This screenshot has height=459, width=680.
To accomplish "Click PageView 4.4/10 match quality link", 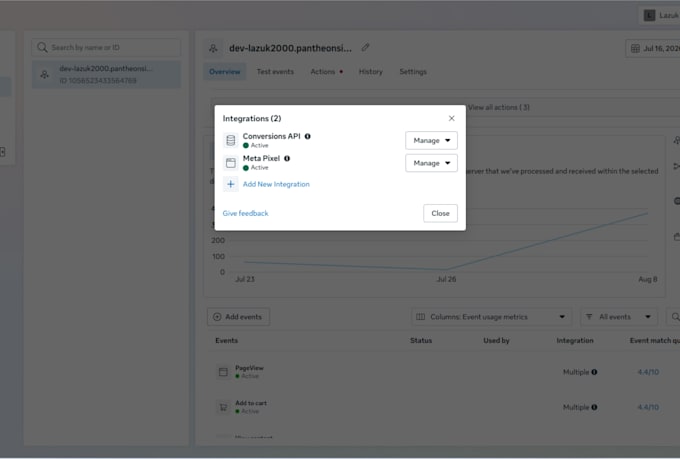I will click(x=648, y=372).
